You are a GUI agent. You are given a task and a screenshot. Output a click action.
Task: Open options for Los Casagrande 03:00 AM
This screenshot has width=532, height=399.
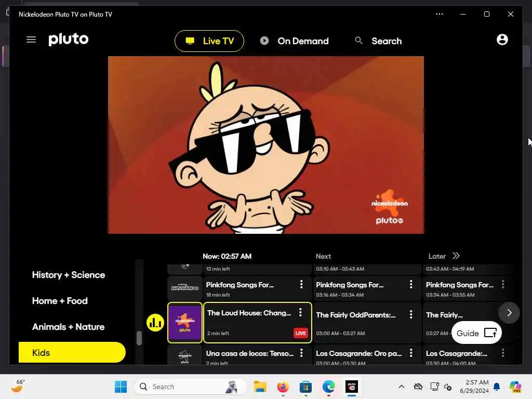click(411, 353)
